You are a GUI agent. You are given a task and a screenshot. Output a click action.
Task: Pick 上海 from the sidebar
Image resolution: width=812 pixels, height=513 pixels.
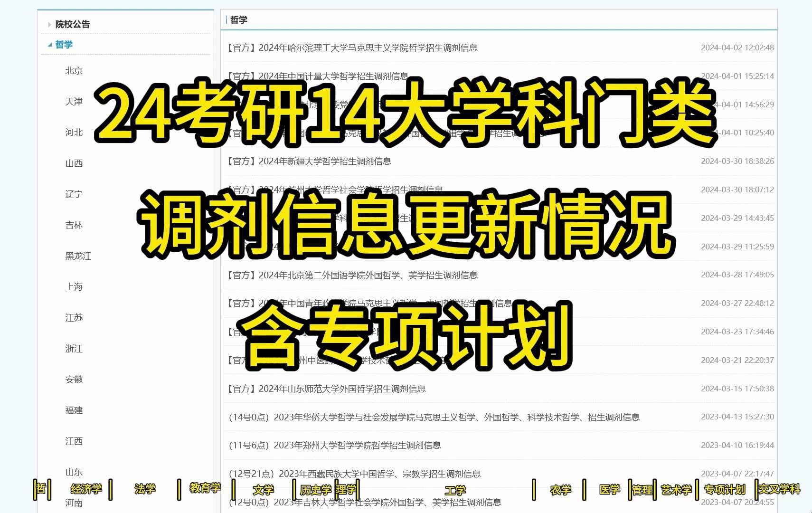tap(74, 287)
